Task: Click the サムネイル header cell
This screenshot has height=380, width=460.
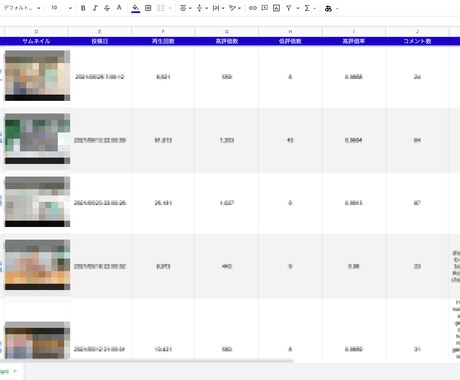Action: pyautogui.click(x=36, y=41)
